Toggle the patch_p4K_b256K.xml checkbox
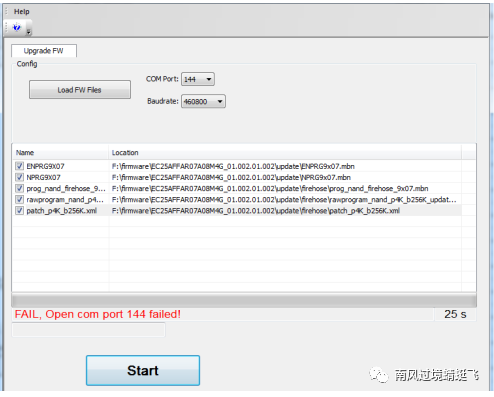The height and width of the screenshot is (397, 494). (x=20, y=211)
